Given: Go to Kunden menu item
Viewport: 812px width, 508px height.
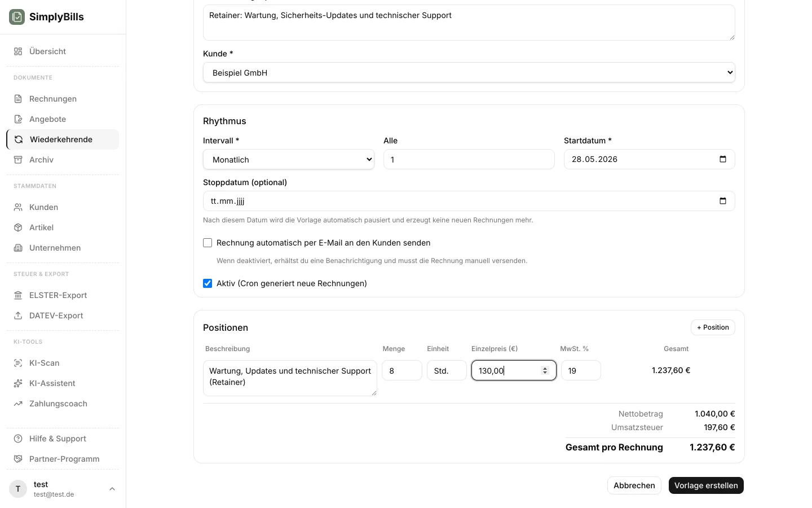Looking at the screenshot, I should pos(63,207).
